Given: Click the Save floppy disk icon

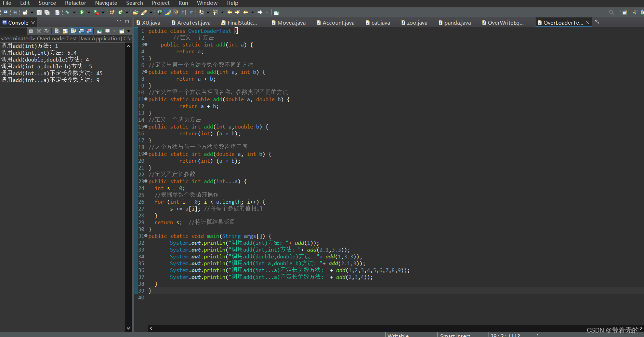Looking at the screenshot, I should click(39, 12).
